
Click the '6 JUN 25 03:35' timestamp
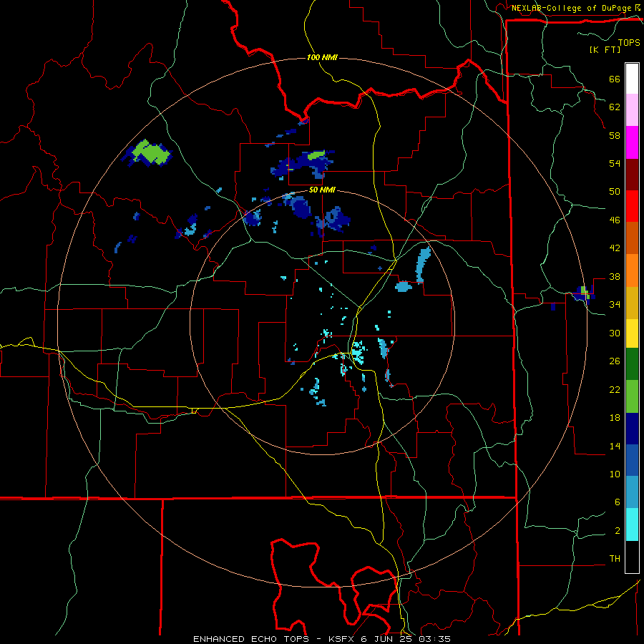coord(406,639)
